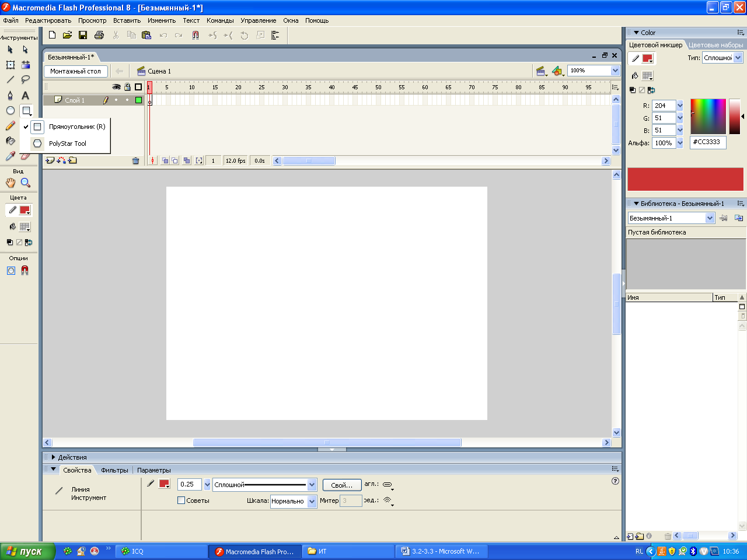747x560 pixels.
Task: Open the Альфа value dropdown arrow
Action: point(680,143)
